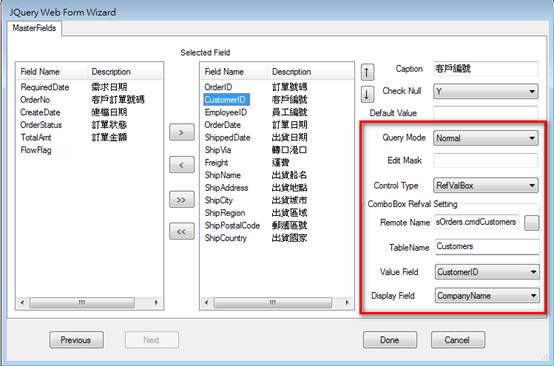Select TotalAmt in available fields list
554x366 pixels.
[36, 137]
